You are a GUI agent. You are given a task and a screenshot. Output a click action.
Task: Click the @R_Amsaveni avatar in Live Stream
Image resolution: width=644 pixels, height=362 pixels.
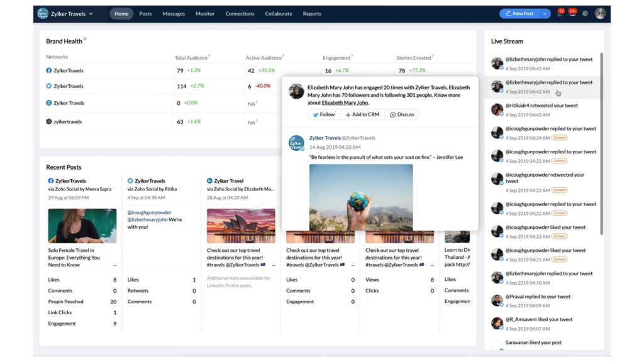click(x=497, y=324)
